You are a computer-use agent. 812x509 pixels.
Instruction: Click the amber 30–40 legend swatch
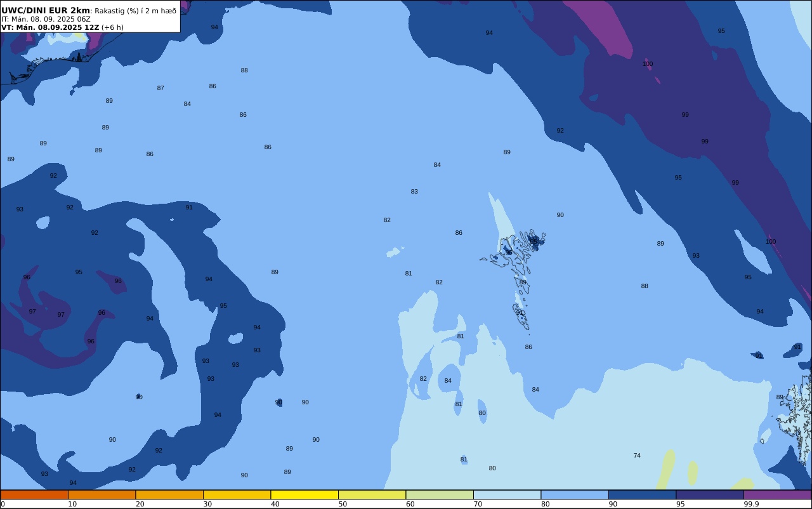click(x=237, y=494)
